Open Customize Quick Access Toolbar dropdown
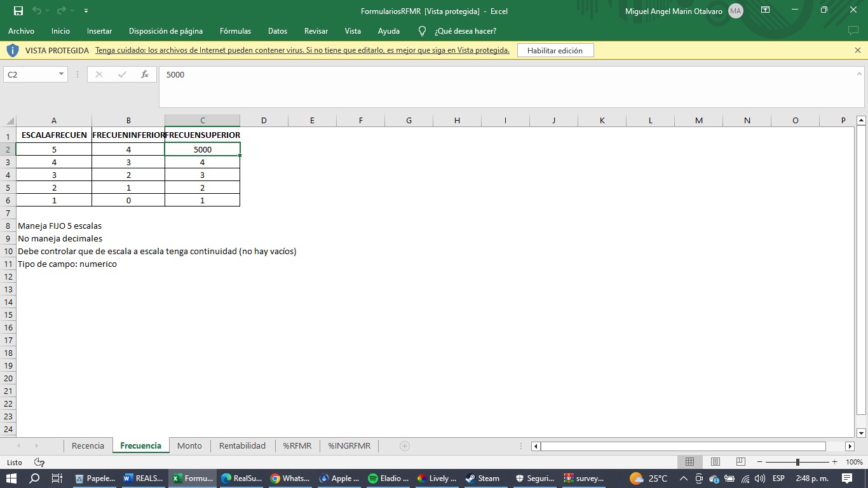 pos(86,11)
